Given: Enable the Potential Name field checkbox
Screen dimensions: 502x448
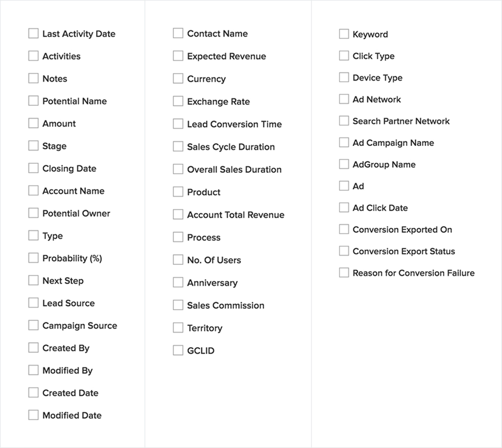Looking at the screenshot, I should click(34, 101).
